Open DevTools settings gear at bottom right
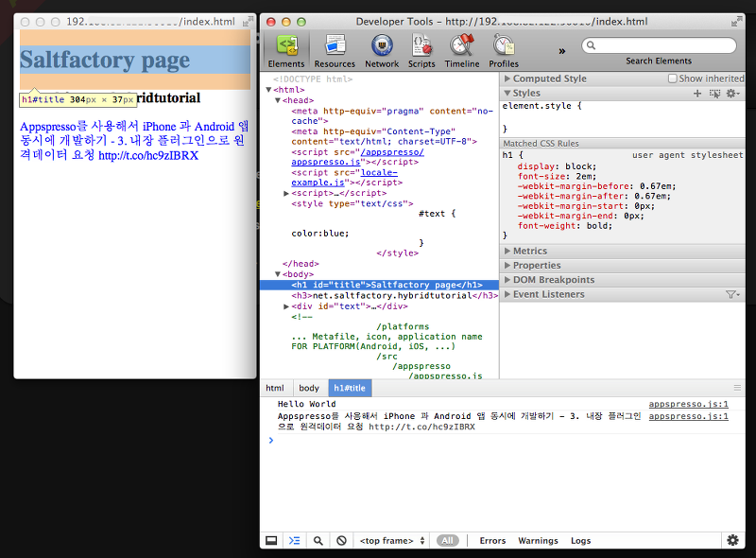The width and height of the screenshot is (756, 558). tap(733, 540)
